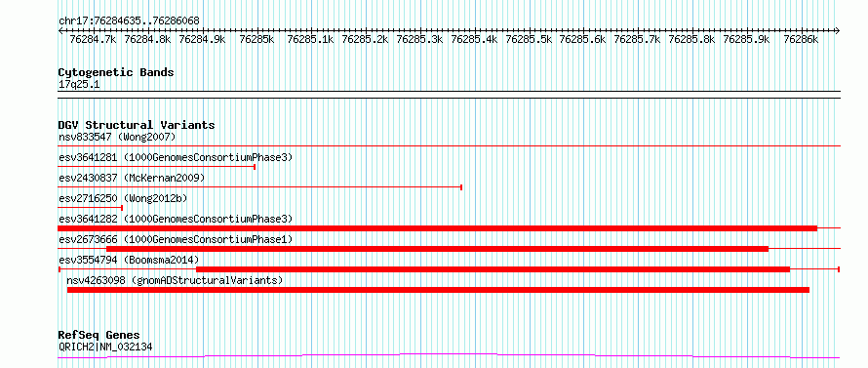This screenshot has width=868, height=368.
Task: Open the esv3641281 variant label link
Action: point(176,157)
